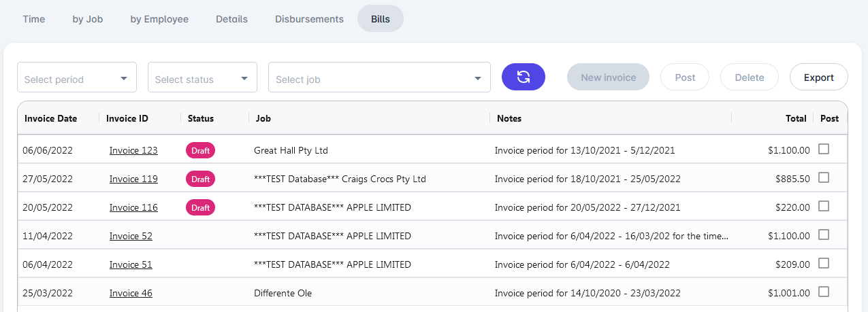Tick the Post checkbox for Invoice 123
The height and width of the screenshot is (312, 868).
824,149
